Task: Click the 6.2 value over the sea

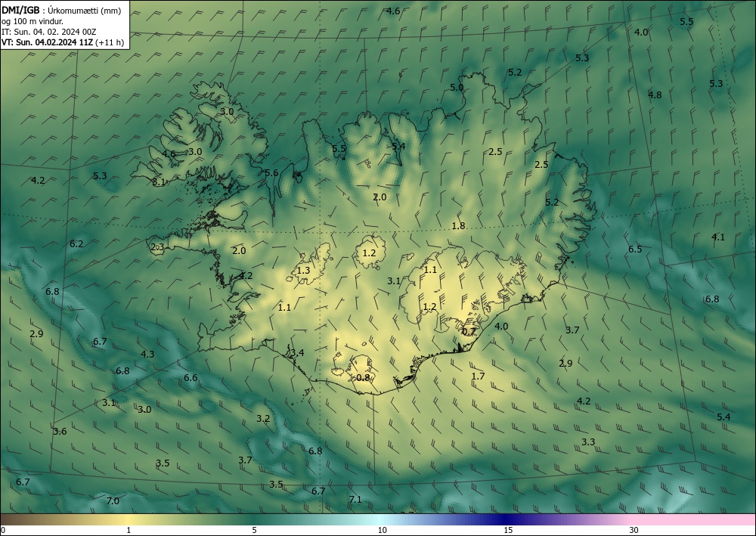Action: coord(76,244)
